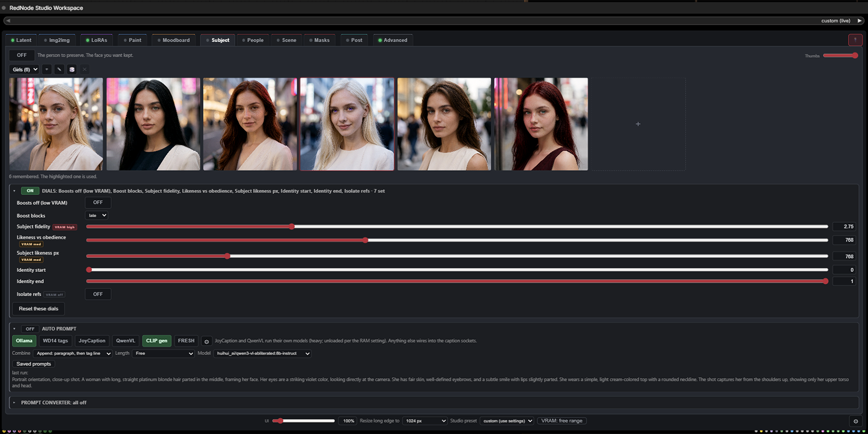
Task: Click the play arrow next to custom (live)
Action: pos(860,21)
